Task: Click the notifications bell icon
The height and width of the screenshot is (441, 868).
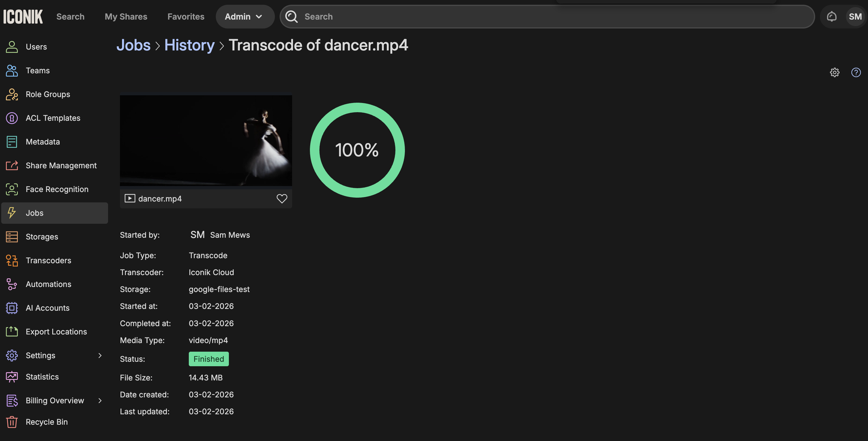Action: point(831,17)
